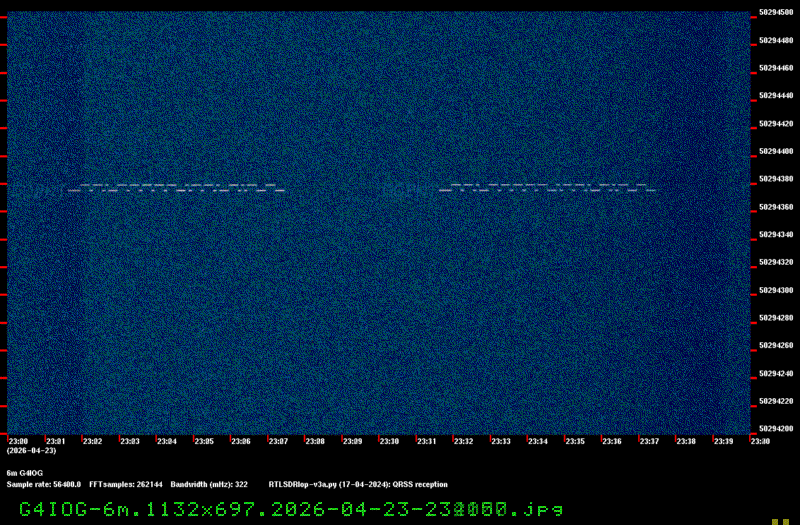Click the 23:07 time axis label

pos(278,441)
